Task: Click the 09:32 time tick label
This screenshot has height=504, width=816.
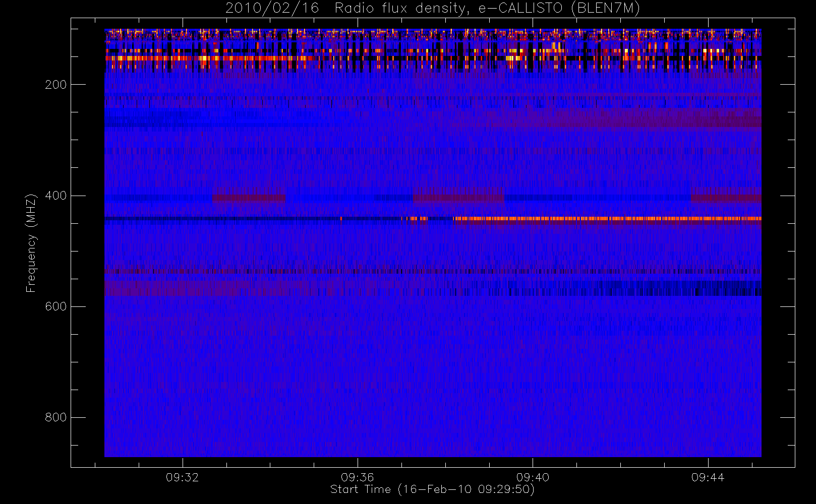Action: [183, 477]
